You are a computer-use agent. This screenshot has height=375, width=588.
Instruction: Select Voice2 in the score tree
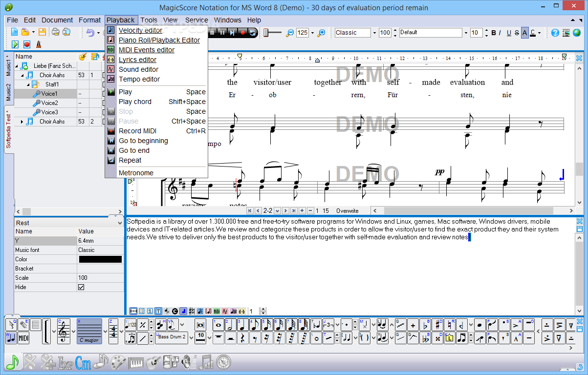49,103
